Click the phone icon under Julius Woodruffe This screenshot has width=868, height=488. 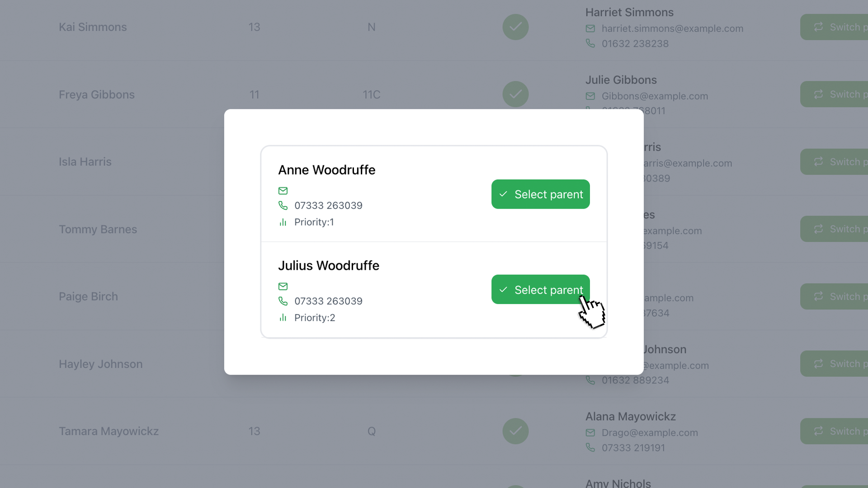[x=283, y=301]
